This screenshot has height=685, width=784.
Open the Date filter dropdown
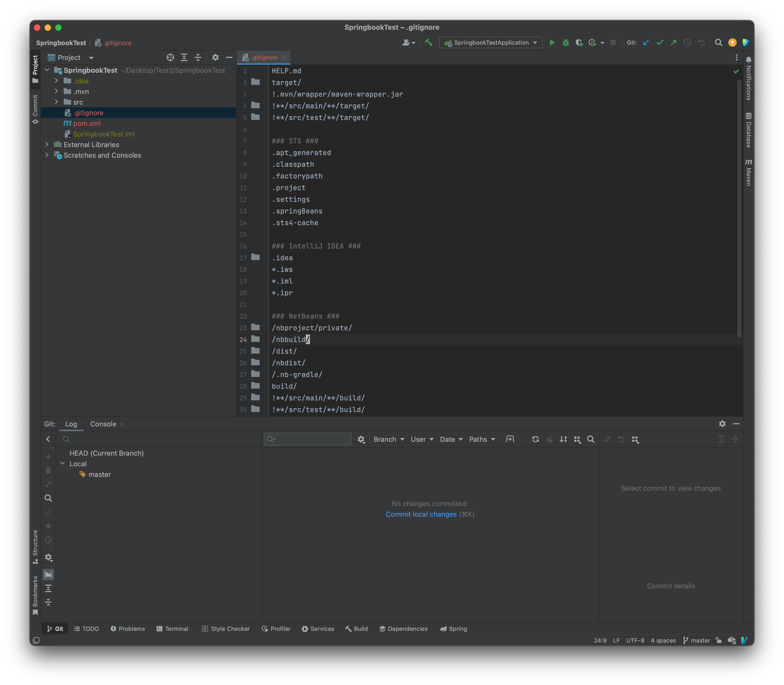(451, 439)
